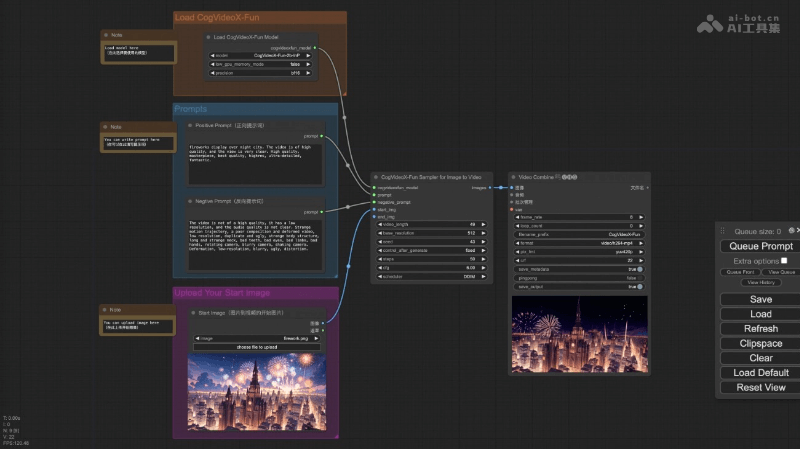Collapse the Load CogVideoX-Fun Model node dot

tap(208, 37)
